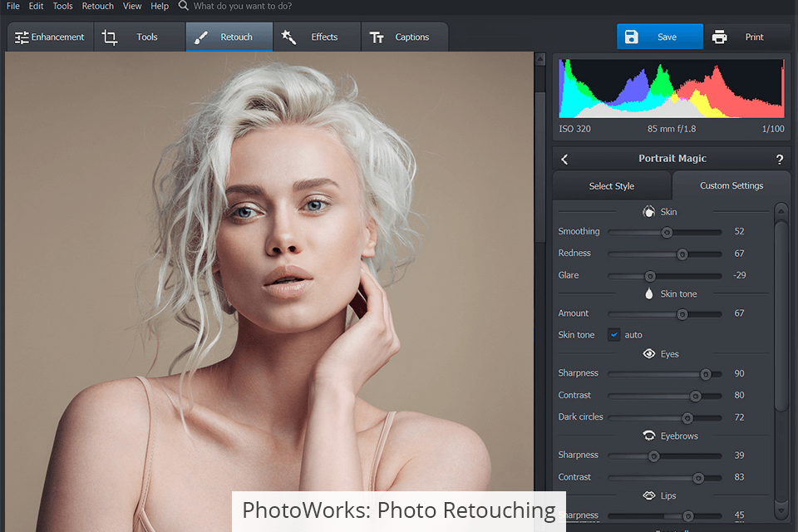Open the Edit menu
Screen dimensions: 798x532
[36, 6]
